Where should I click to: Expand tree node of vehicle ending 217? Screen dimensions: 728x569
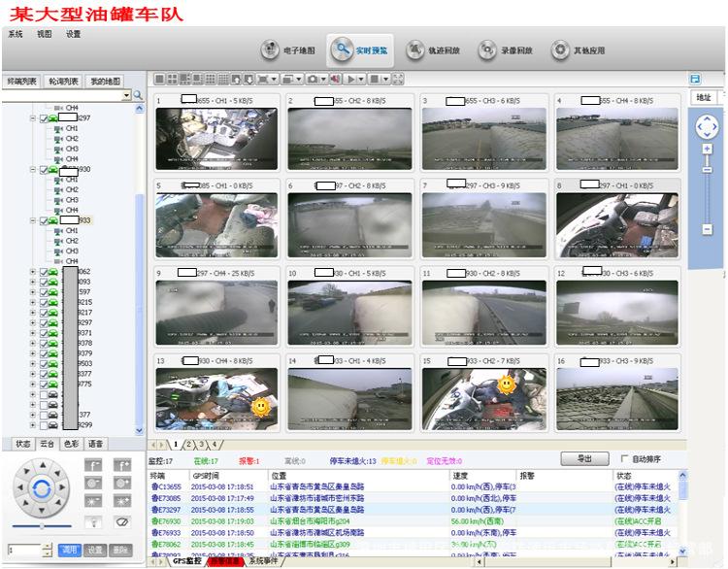click(x=33, y=313)
